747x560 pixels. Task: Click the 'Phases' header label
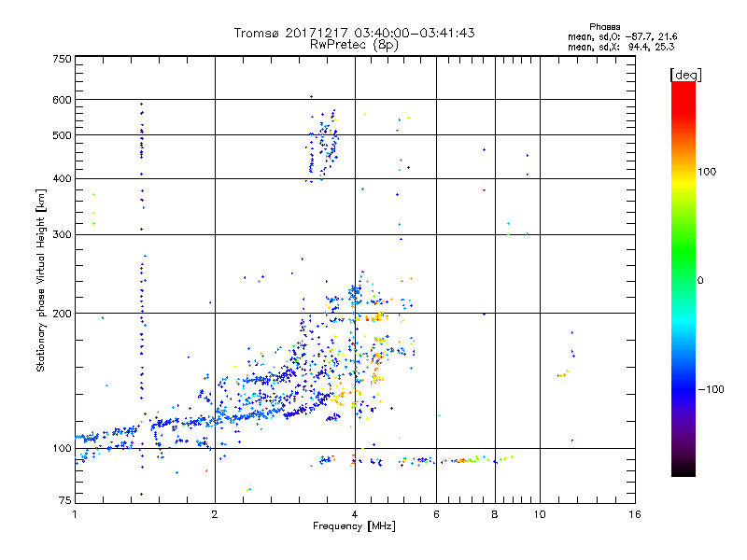click(x=604, y=27)
